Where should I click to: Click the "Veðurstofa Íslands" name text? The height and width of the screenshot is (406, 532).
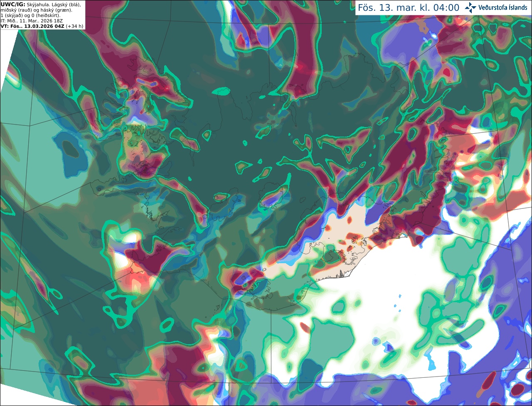coord(503,7)
